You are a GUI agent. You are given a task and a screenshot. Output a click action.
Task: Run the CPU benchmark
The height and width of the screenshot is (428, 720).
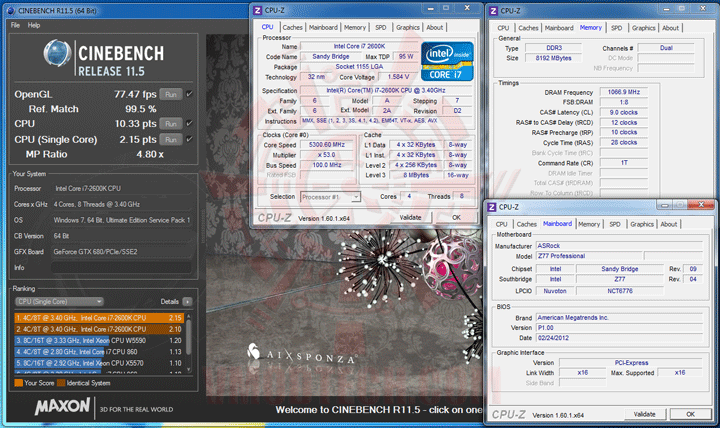pos(171,124)
